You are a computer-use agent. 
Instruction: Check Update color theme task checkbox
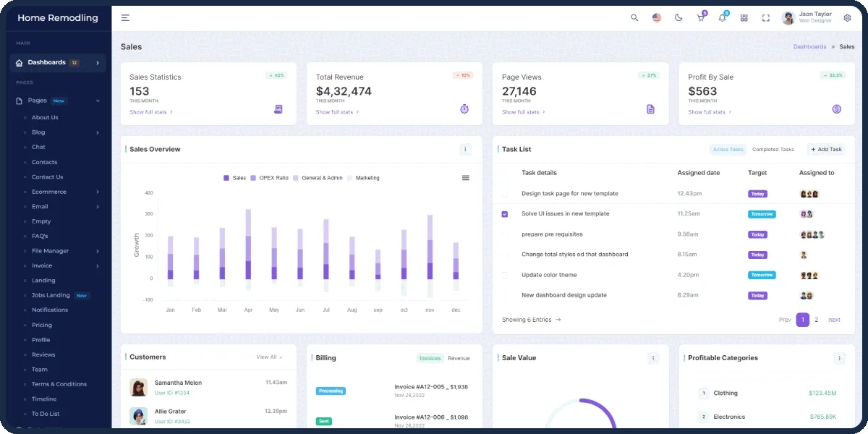click(505, 275)
